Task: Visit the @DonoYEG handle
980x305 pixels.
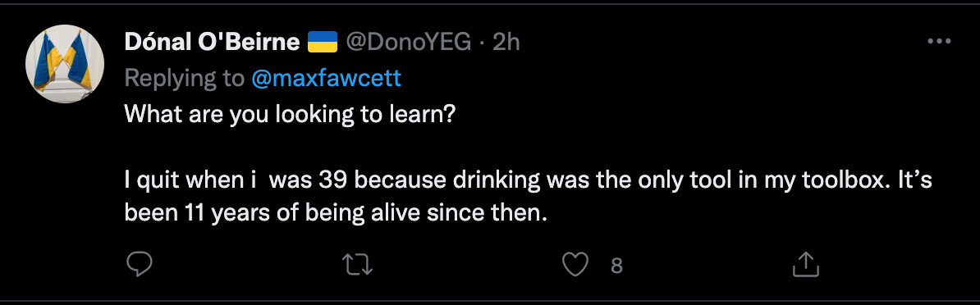Action: click(408, 42)
